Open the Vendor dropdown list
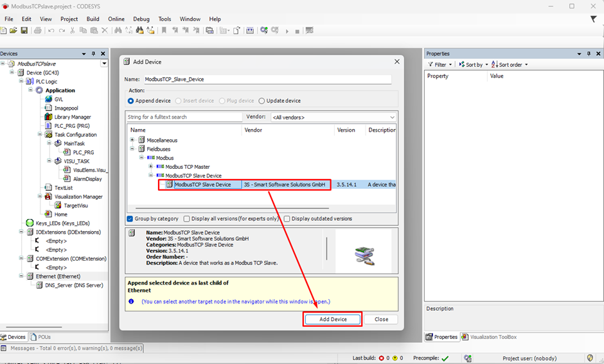The image size is (604, 364). (x=333, y=117)
